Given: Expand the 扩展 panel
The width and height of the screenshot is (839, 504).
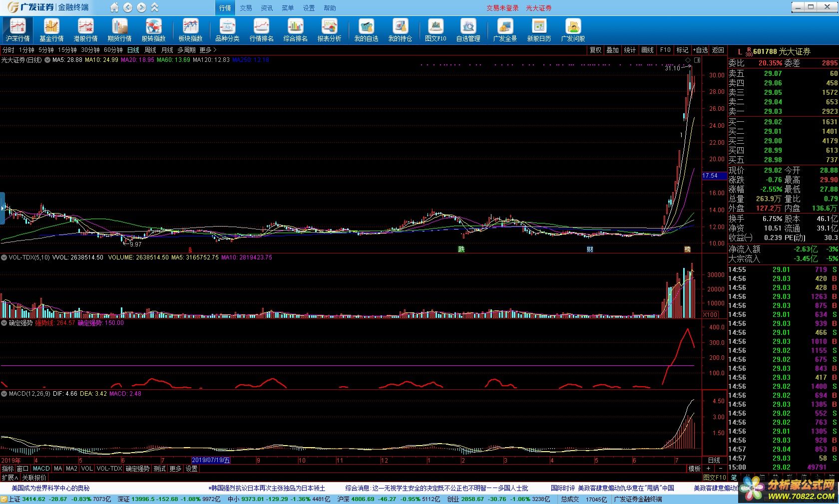Looking at the screenshot, I should pos(10,478).
